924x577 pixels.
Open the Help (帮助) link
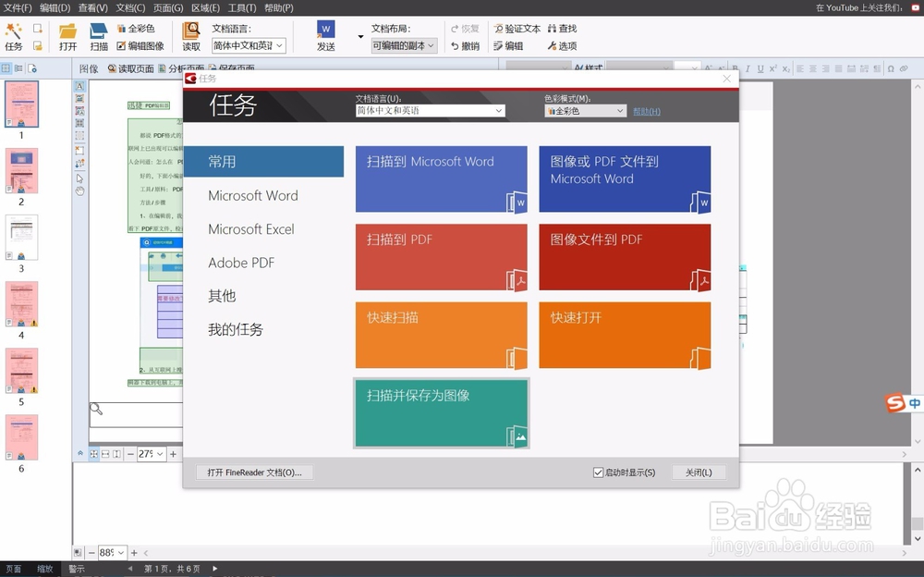(x=645, y=110)
